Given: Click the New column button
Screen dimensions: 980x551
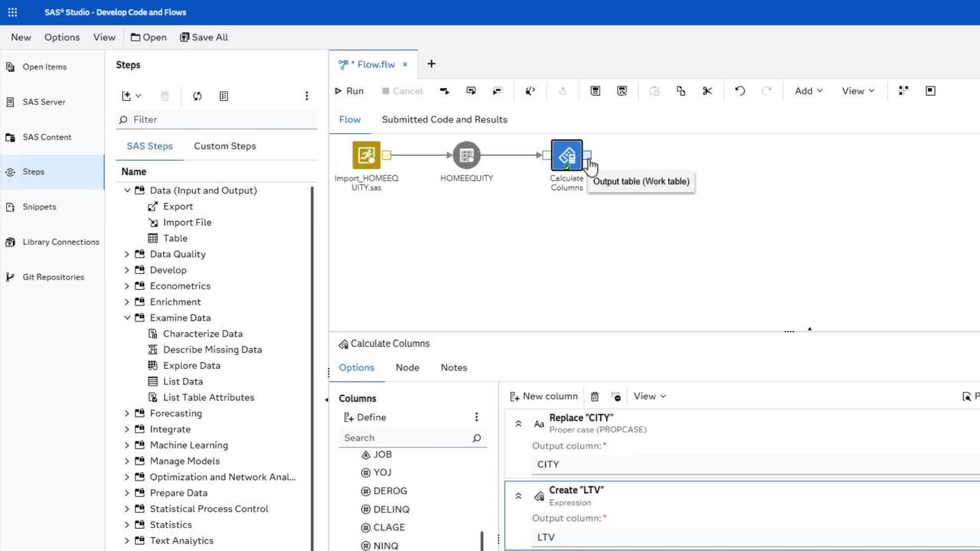Looking at the screenshot, I should point(544,396).
